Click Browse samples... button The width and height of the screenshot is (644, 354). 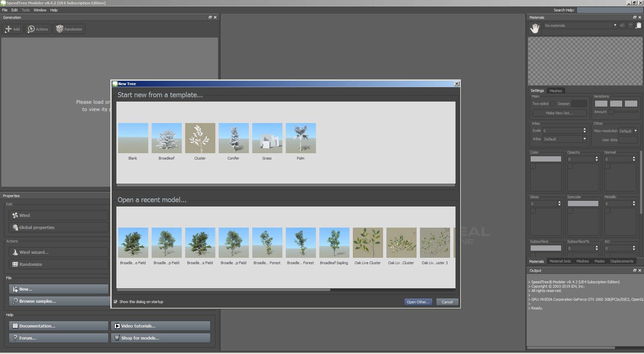(x=60, y=301)
